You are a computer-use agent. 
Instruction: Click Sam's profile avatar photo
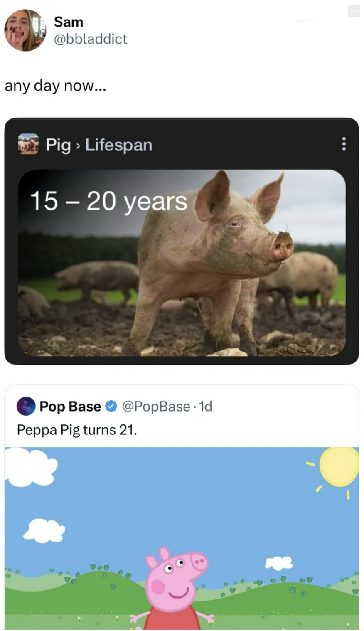pyautogui.click(x=25, y=30)
